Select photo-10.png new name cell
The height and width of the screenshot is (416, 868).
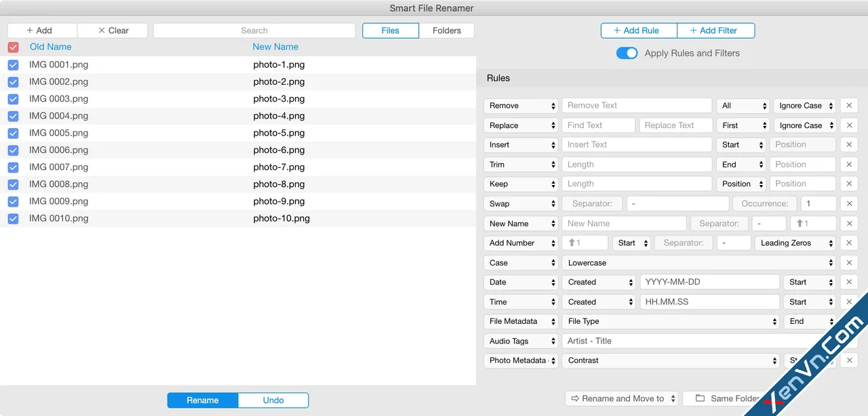coord(281,218)
